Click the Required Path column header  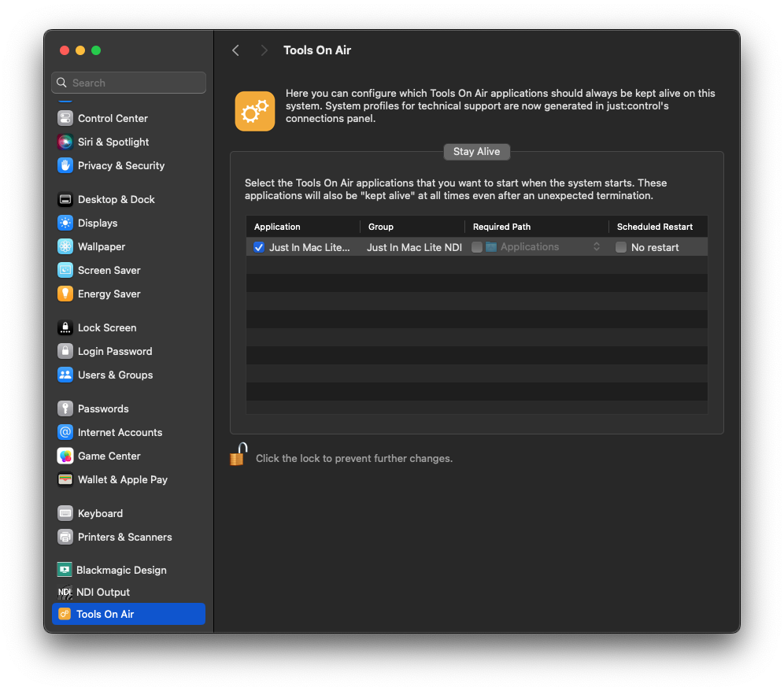(501, 227)
